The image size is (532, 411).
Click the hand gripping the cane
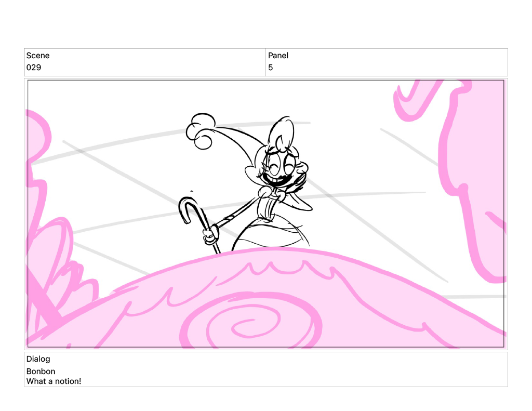coord(211,234)
